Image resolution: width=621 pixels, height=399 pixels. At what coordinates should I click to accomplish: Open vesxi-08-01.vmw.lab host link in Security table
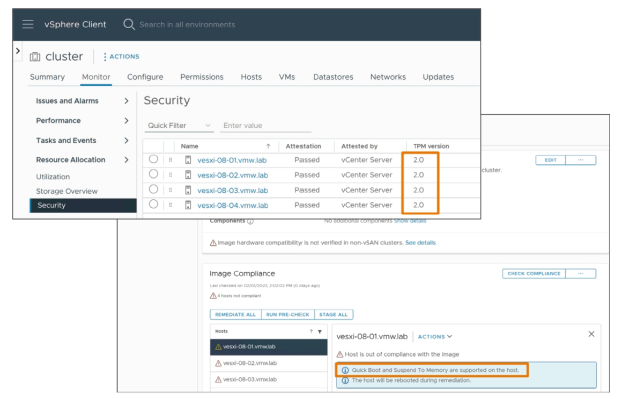[232, 160]
